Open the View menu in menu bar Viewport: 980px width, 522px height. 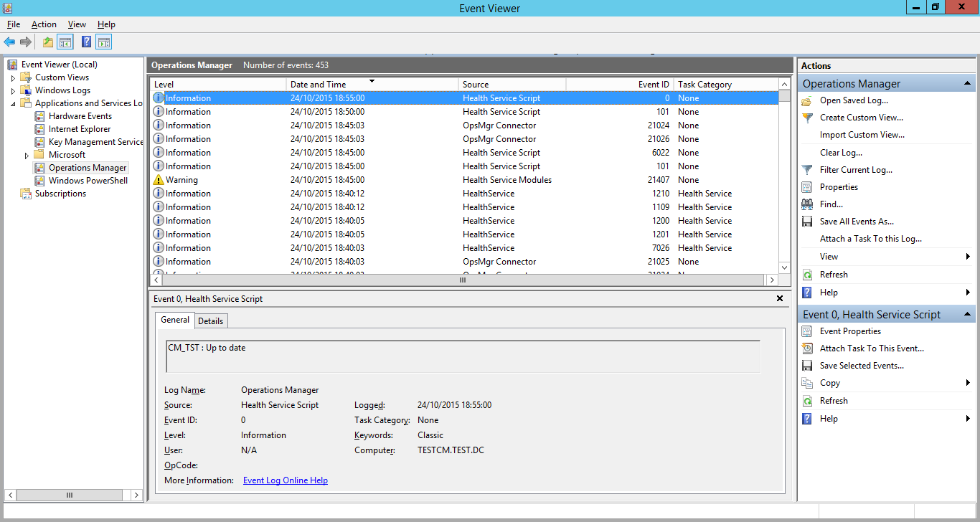pyautogui.click(x=77, y=24)
